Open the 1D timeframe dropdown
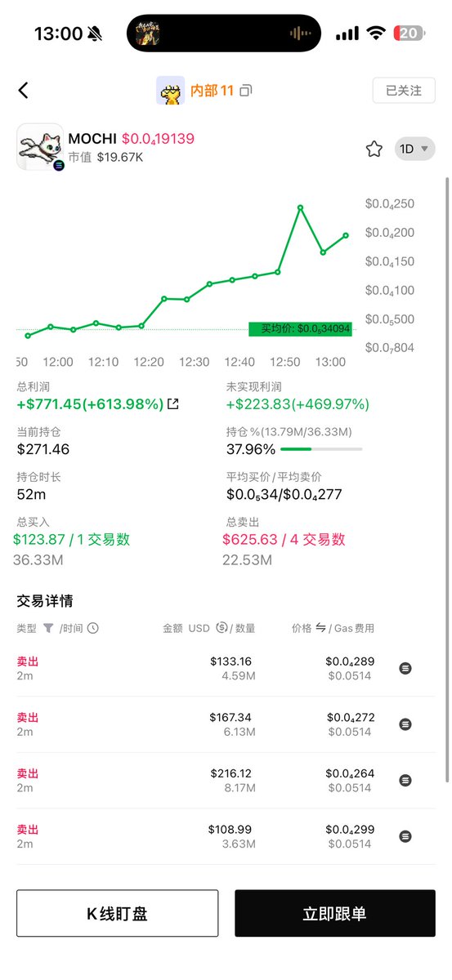This screenshot has height=980, width=452. (x=414, y=149)
